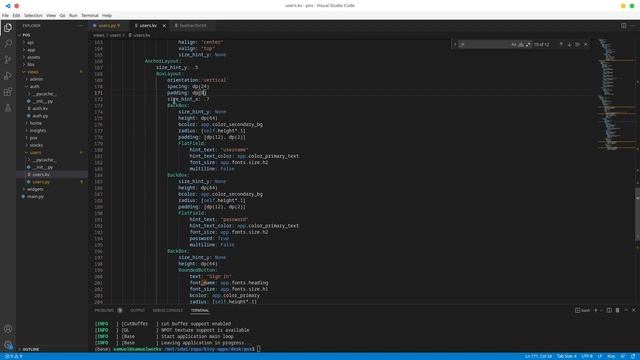
Task: Open the Accounts icon in activity bar
Action: (x=8, y=329)
